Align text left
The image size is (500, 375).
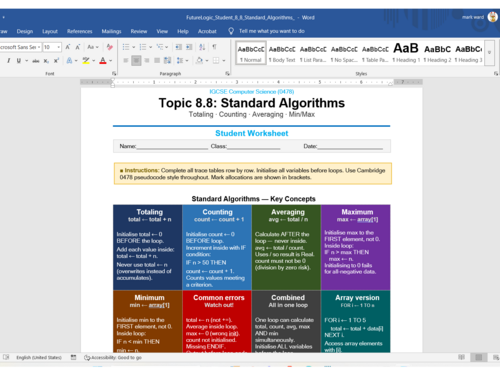(126, 61)
